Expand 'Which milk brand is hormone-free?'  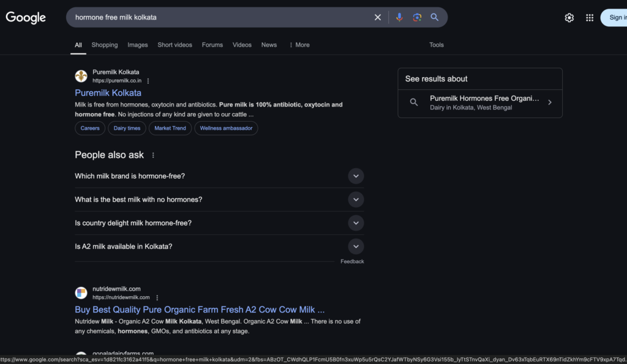click(x=219, y=176)
